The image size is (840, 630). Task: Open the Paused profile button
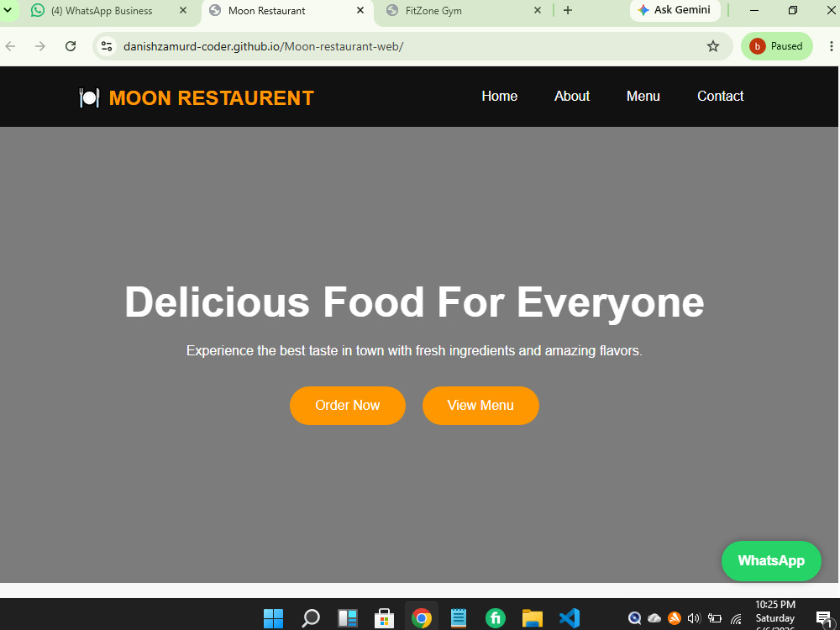777,46
